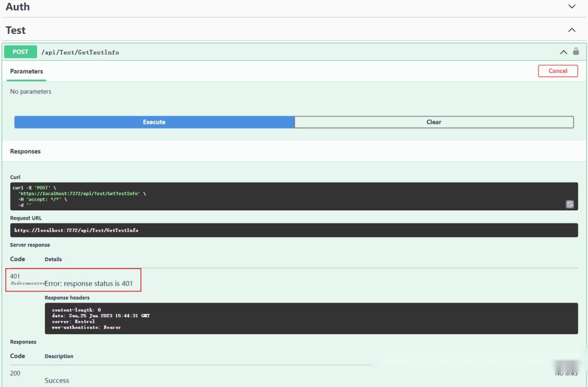The image size is (588, 387).
Task: Click the No links label
Action: click(x=565, y=374)
